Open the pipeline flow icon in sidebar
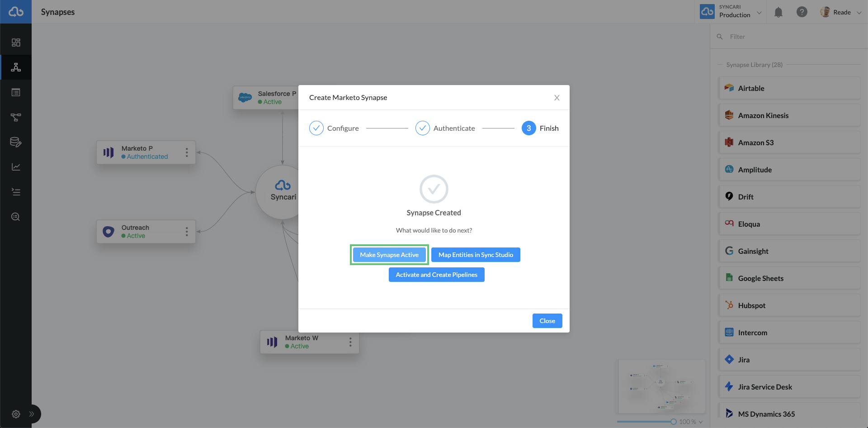868x428 pixels. point(16,117)
